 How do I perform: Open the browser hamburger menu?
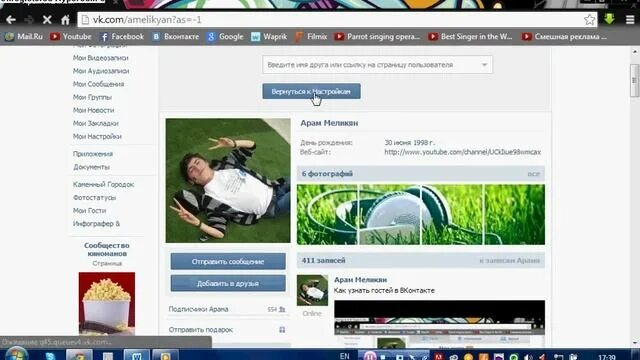630,20
